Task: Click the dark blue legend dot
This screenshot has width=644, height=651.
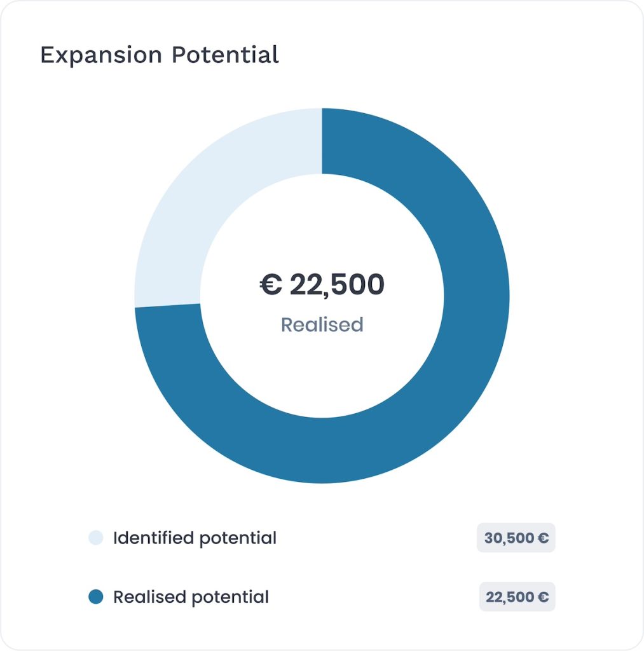Action: click(x=96, y=596)
